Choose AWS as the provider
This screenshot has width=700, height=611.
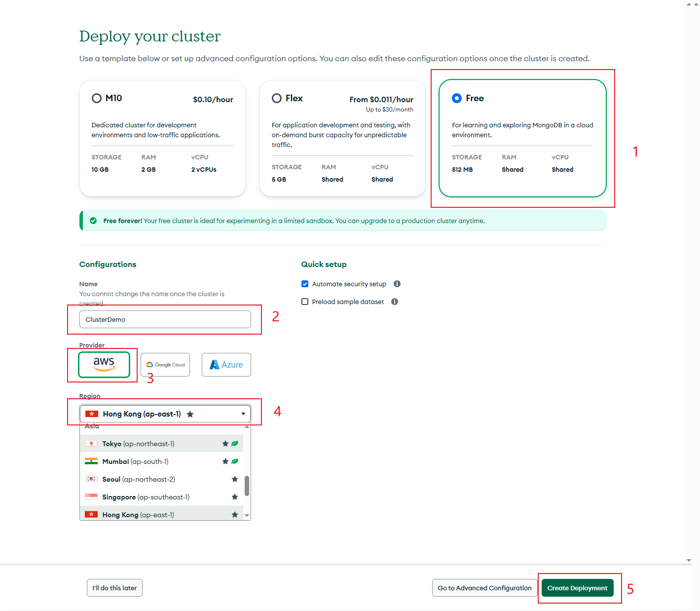tap(104, 364)
